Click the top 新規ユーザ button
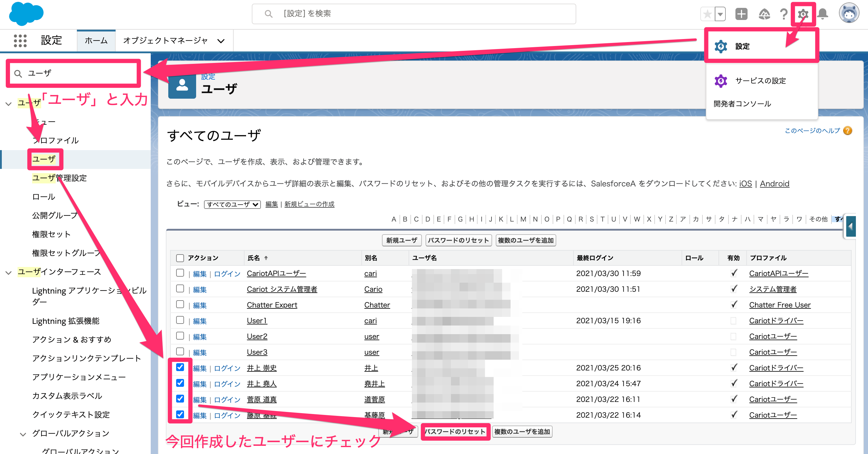Viewport: 868px width, 454px height. [x=402, y=240]
